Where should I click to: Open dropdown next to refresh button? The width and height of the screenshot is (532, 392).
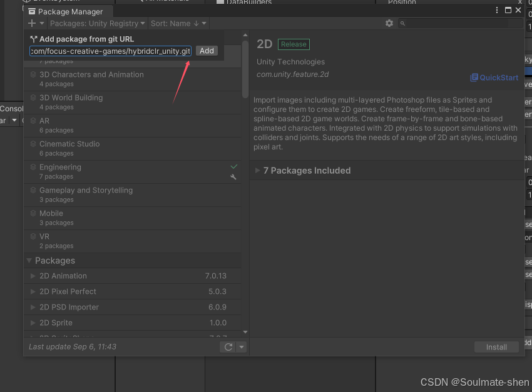[x=242, y=347]
